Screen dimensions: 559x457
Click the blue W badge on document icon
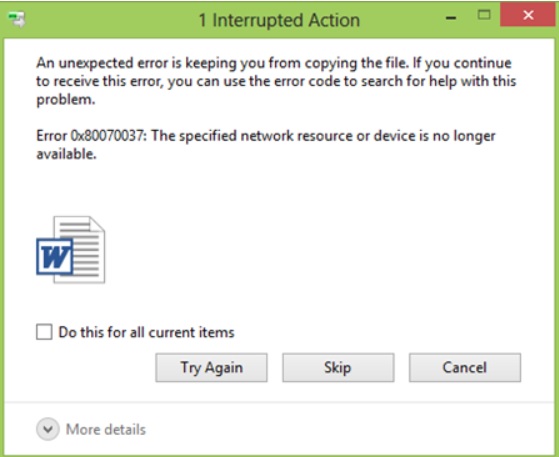[x=55, y=257]
